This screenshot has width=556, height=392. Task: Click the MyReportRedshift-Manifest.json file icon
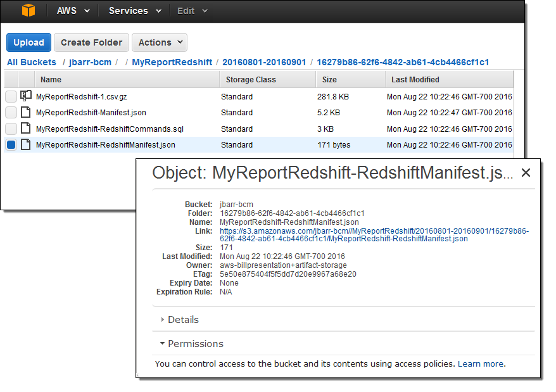[26, 112]
